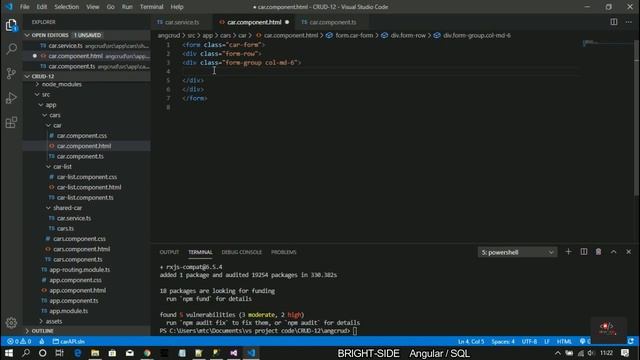Open Microsoft Store from taskbar

(x=112, y=353)
